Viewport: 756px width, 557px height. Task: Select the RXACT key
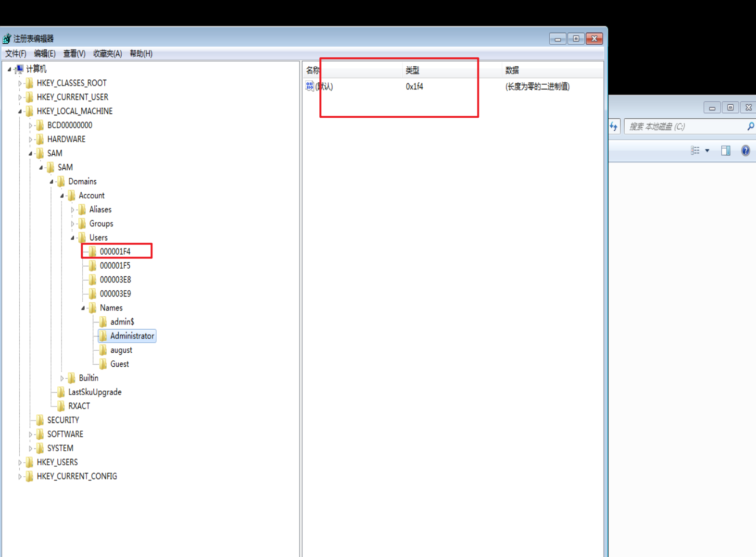[79, 406]
